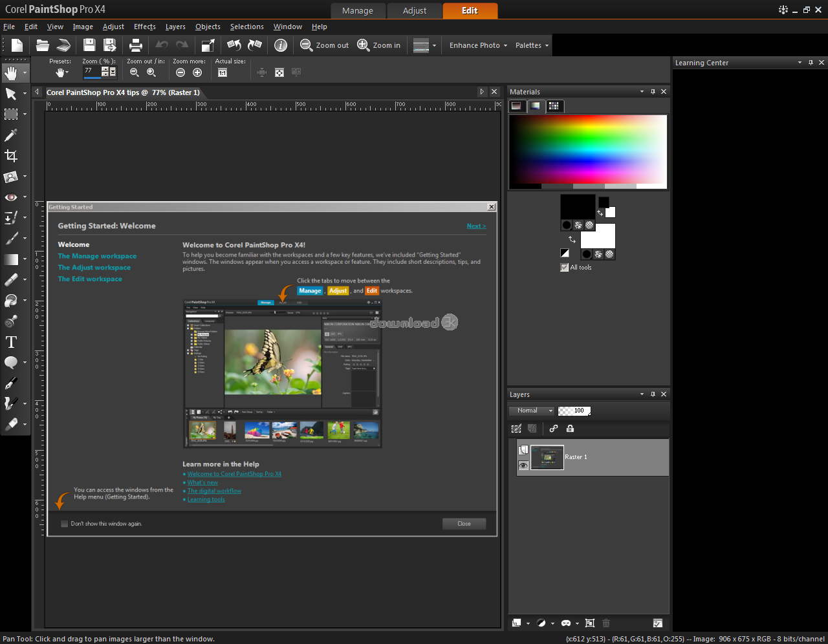Follow the What's new link

[x=202, y=482]
